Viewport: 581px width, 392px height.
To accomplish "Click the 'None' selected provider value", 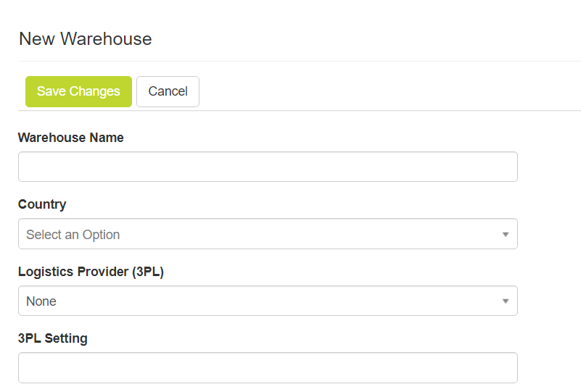I will [41, 301].
